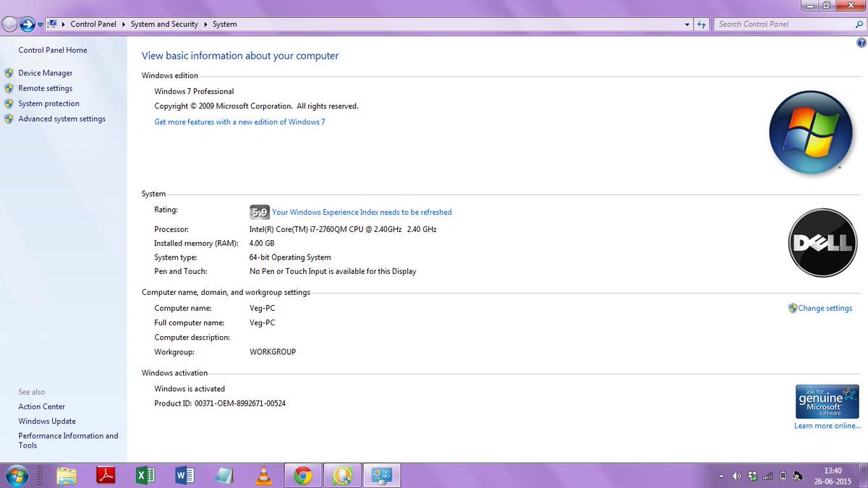Click the forward navigation arrow
The height and width of the screenshot is (488, 868).
(x=27, y=24)
